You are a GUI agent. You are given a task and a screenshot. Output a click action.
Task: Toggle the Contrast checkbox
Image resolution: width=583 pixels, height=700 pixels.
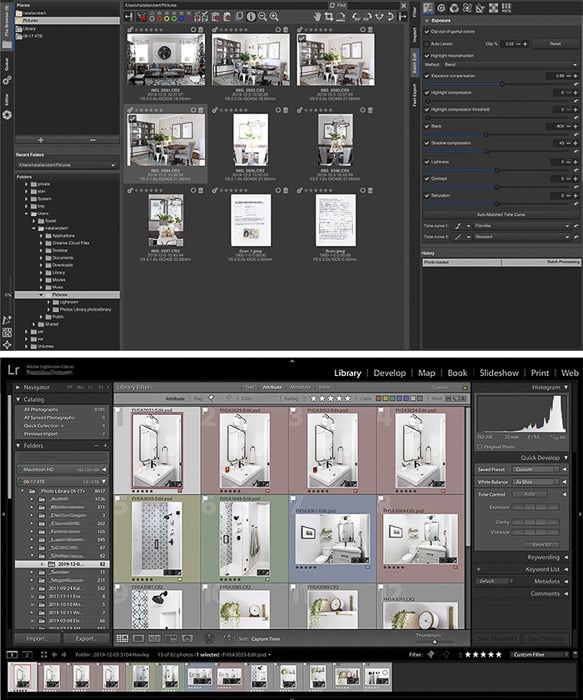pyautogui.click(x=427, y=179)
